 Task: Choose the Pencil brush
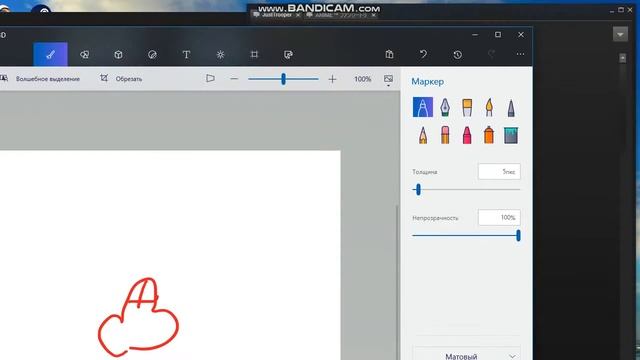(x=423, y=135)
